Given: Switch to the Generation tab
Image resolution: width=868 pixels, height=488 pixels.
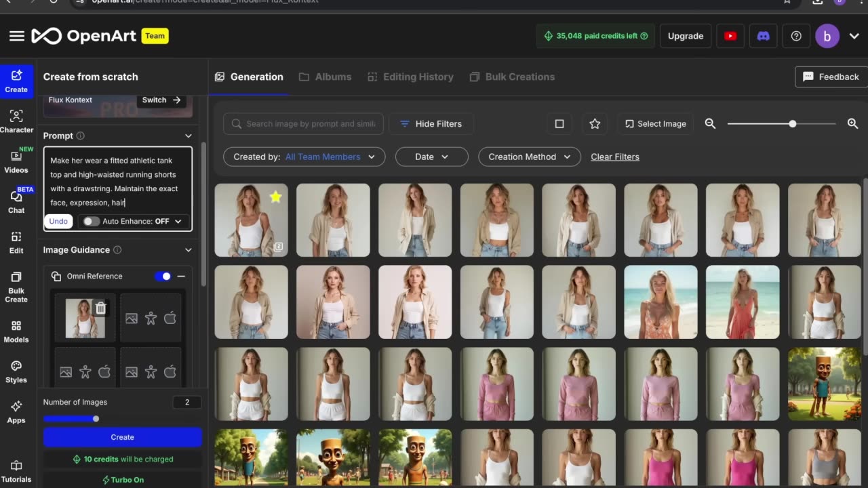Looking at the screenshot, I should (249, 77).
